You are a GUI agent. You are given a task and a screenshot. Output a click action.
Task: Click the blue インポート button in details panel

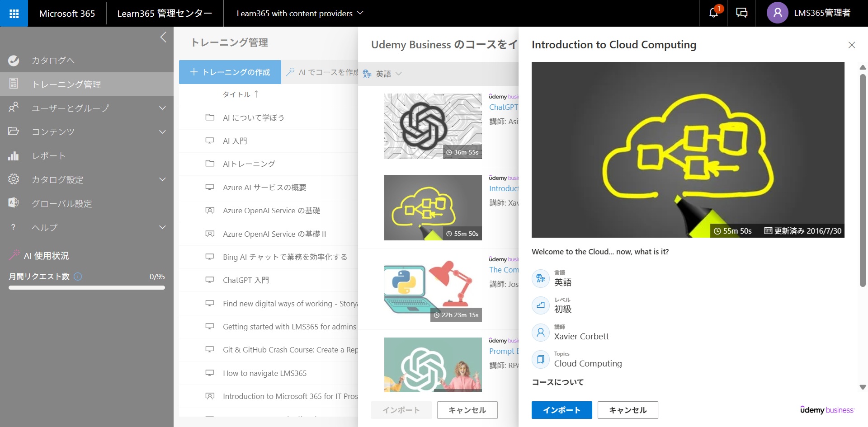[x=561, y=410]
